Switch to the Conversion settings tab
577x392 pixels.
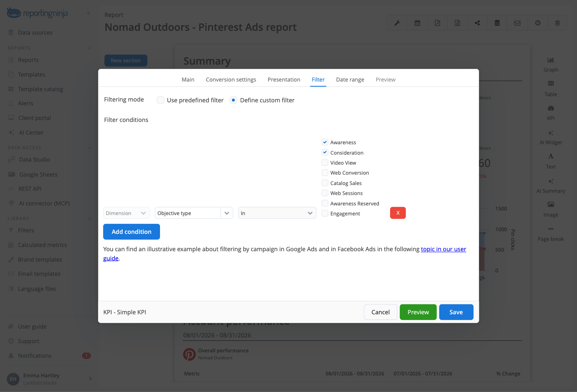[x=231, y=80]
